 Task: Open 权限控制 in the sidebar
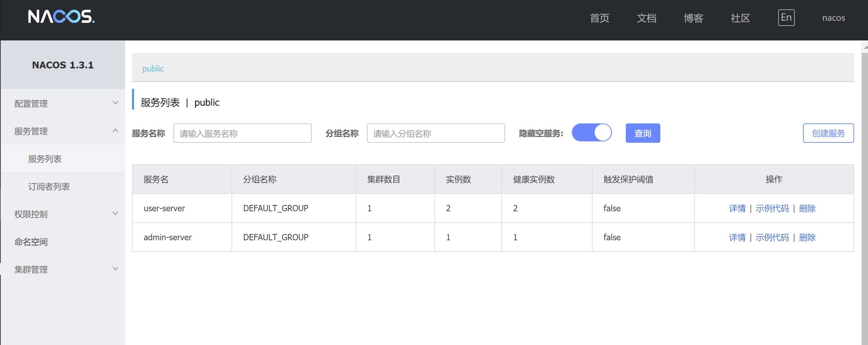63,214
